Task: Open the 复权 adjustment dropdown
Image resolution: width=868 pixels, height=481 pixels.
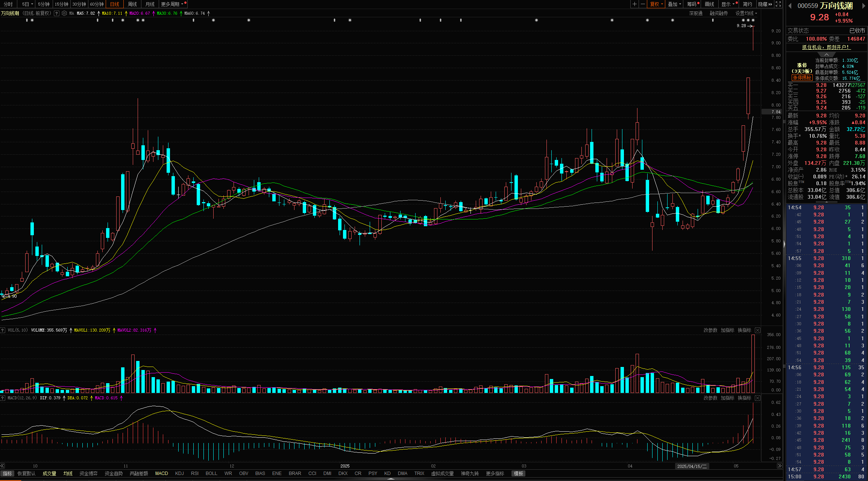Action: pyautogui.click(x=656, y=4)
